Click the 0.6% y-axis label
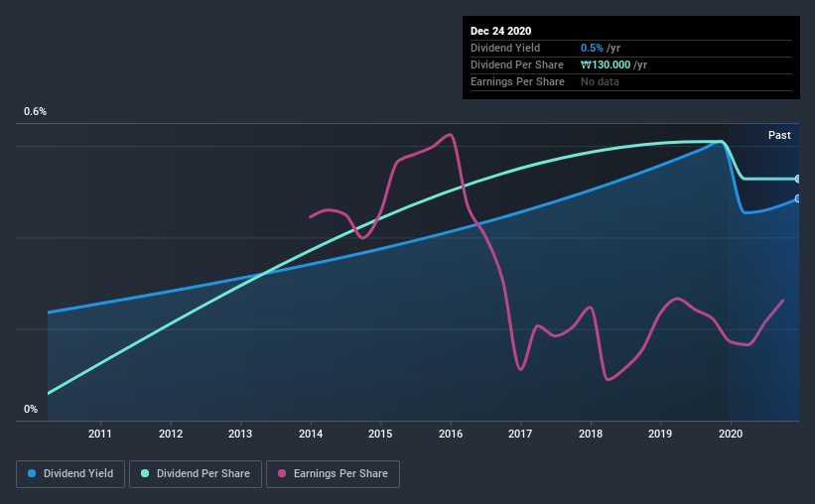The height and width of the screenshot is (504, 815). click(35, 111)
